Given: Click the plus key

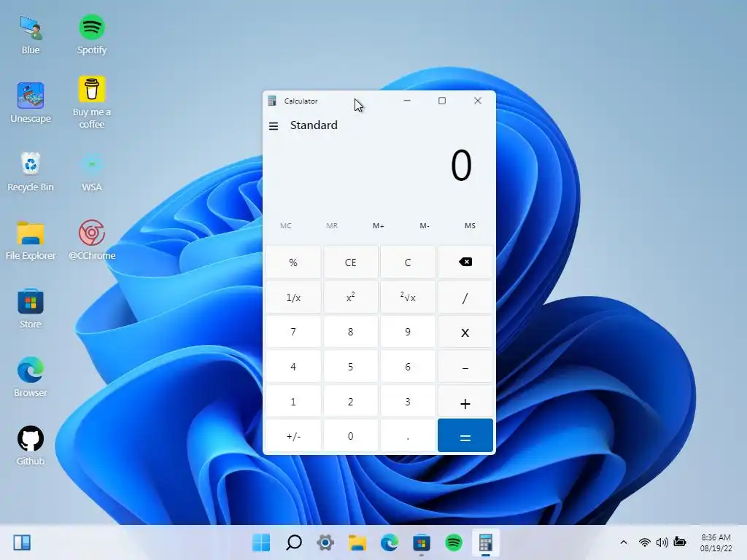Looking at the screenshot, I should pos(465,402).
